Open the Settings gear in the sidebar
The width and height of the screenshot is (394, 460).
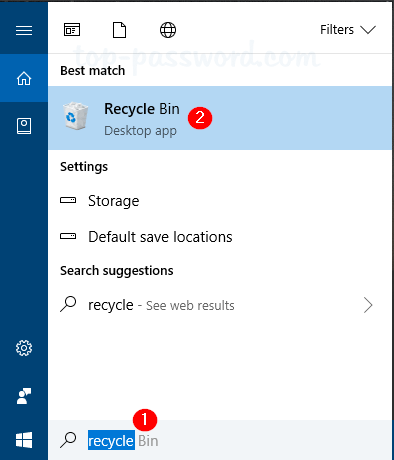24,348
